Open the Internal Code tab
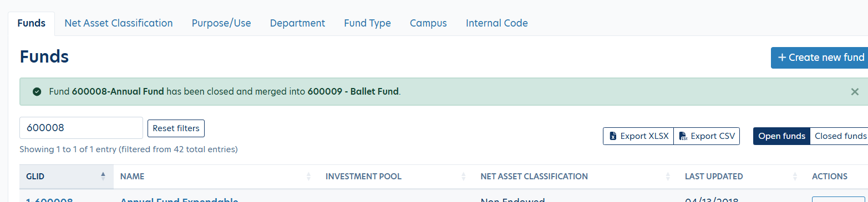The height and width of the screenshot is (202, 868). [x=497, y=23]
